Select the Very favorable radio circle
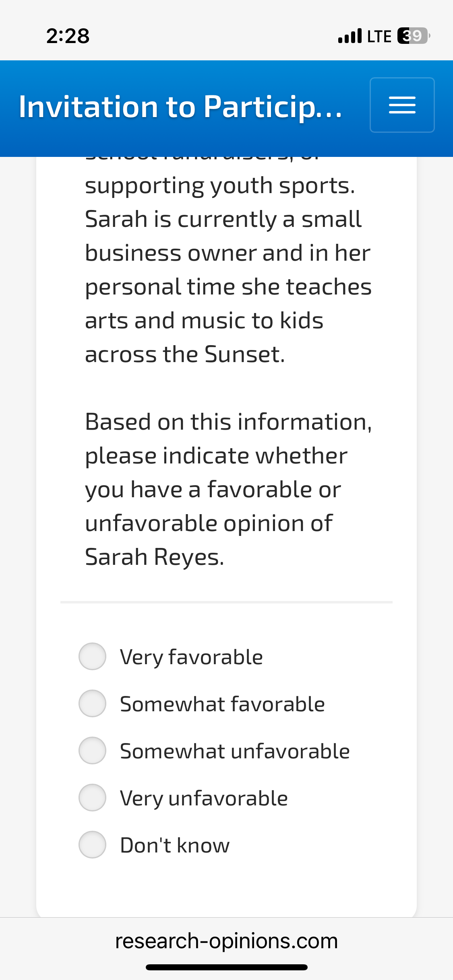Viewport: 453px width, 980px height. [x=93, y=657]
